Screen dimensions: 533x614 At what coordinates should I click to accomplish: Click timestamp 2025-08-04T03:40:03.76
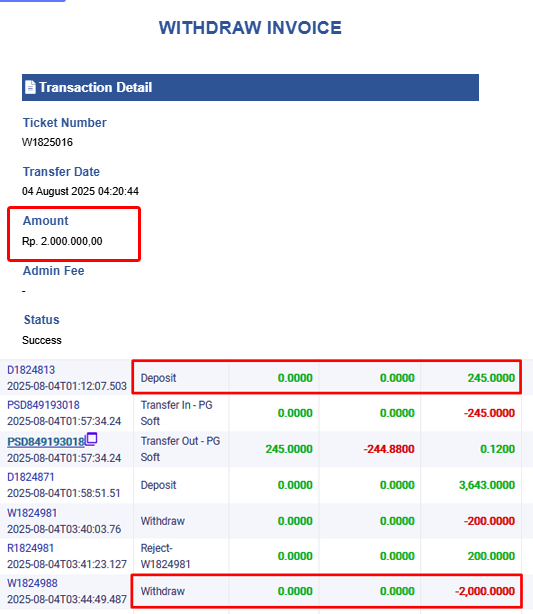click(x=64, y=529)
